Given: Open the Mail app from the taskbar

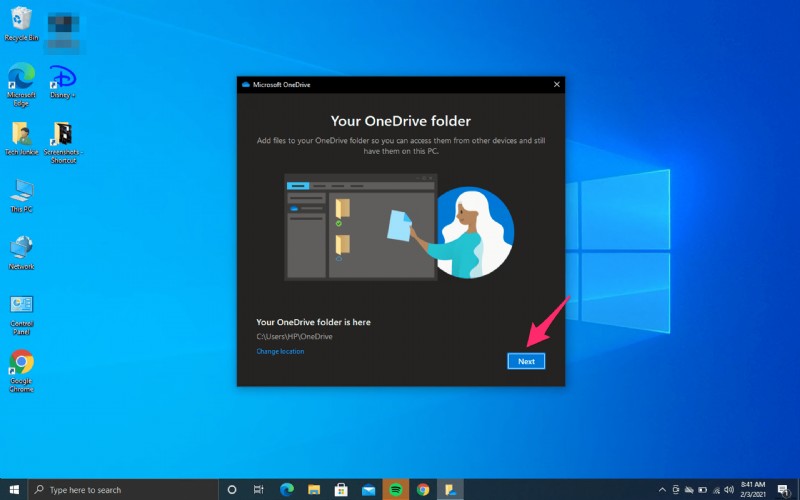Looking at the screenshot, I should pyautogui.click(x=368, y=490).
